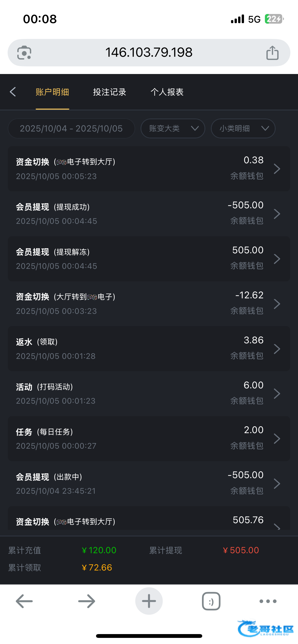Open the 会员提现 (提现成功) record
Viewport: 298px width, 644px height.
pyautogui.click(x=149, y=214)
